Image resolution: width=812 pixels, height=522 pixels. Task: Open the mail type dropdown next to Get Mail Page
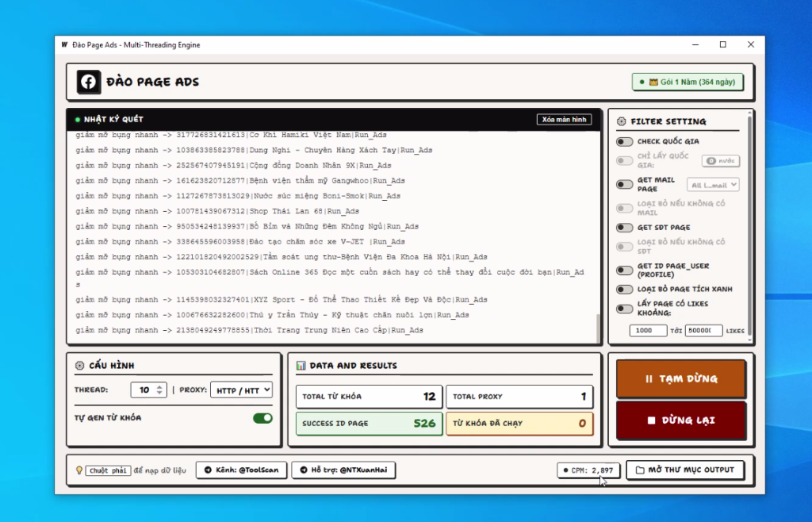pyautogui.click(x=713, y=185)
